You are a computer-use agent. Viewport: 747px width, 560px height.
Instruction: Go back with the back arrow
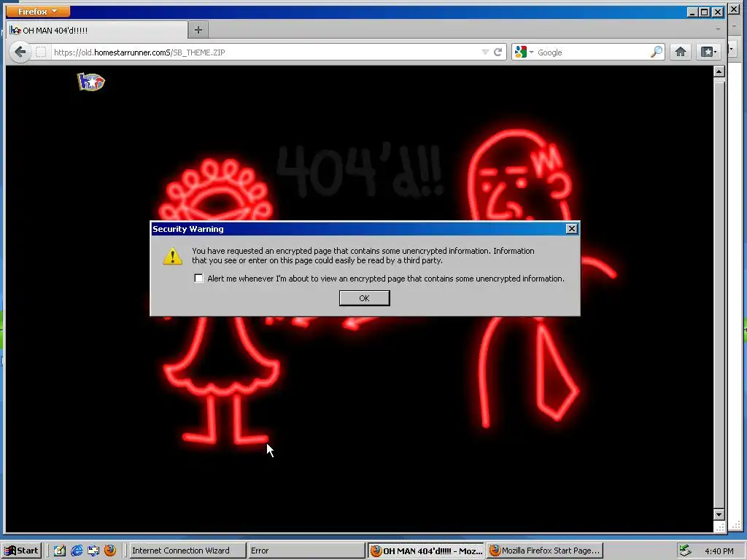point(20,52)
